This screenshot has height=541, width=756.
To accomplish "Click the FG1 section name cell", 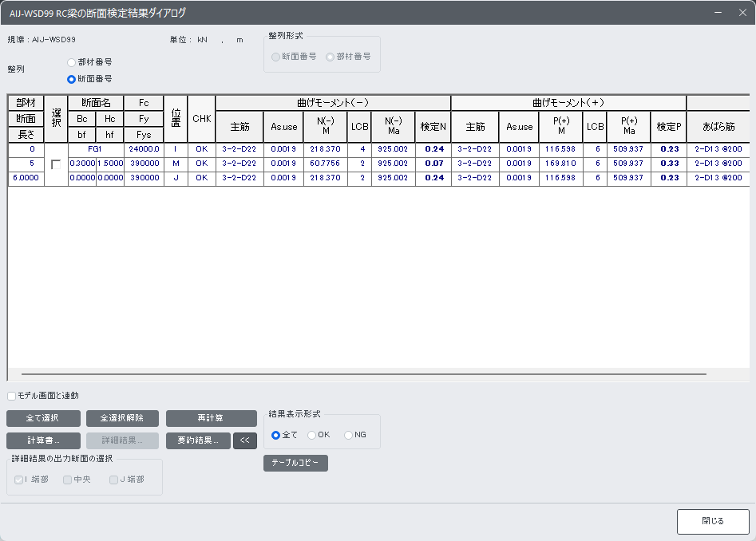I will pyautogui.click(x=96, y=149).
